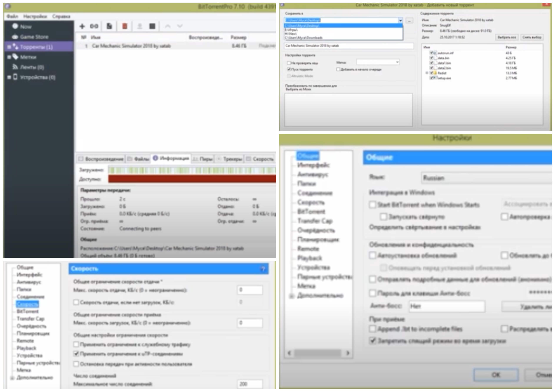Tick Остановка передач при активности пользователя
Image resolution: width=555 pixels, height=392 pixels.
[76, 364]
